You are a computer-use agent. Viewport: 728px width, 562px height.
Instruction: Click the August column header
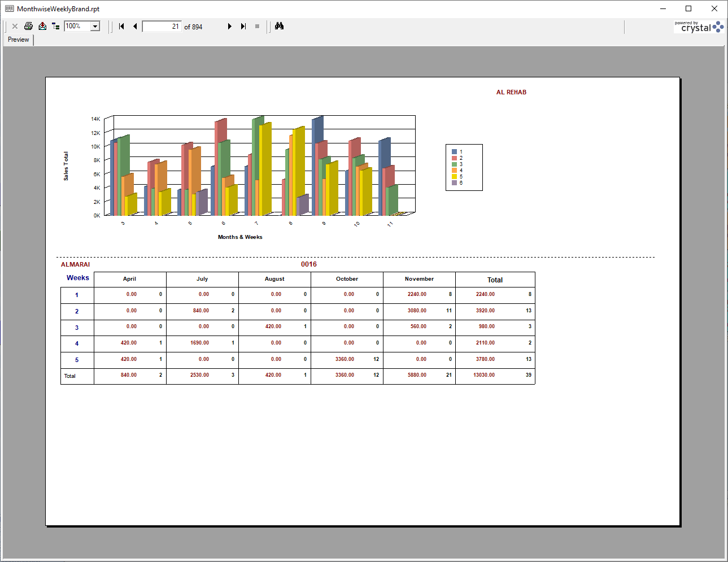(x=274, y=279)
